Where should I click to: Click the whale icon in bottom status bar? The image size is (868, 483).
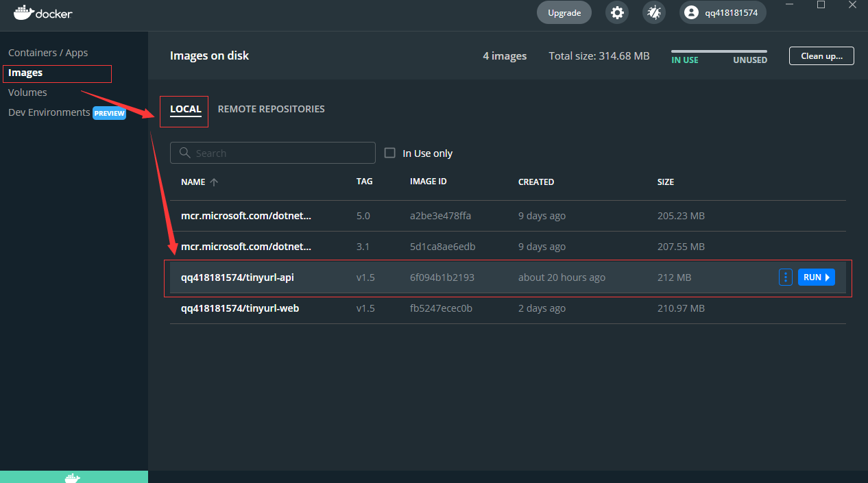tap(73, 478)
